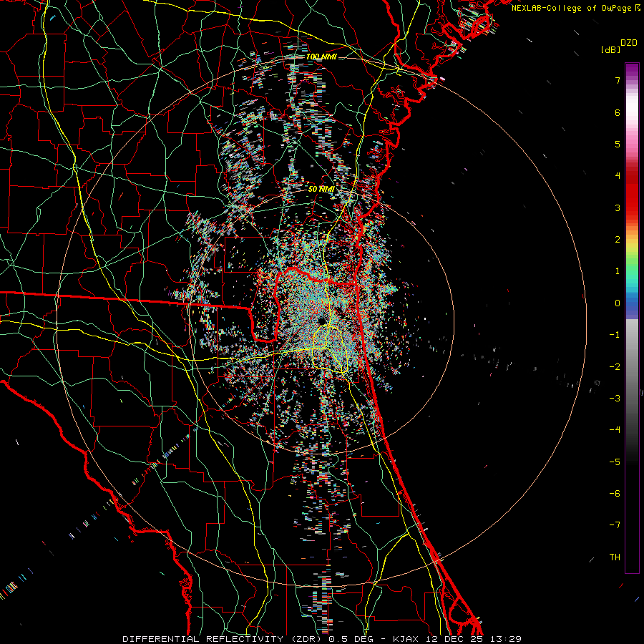Select the "6" value on the dB scale
Viewport: 644px width, 644px height.
coord(618,112)
